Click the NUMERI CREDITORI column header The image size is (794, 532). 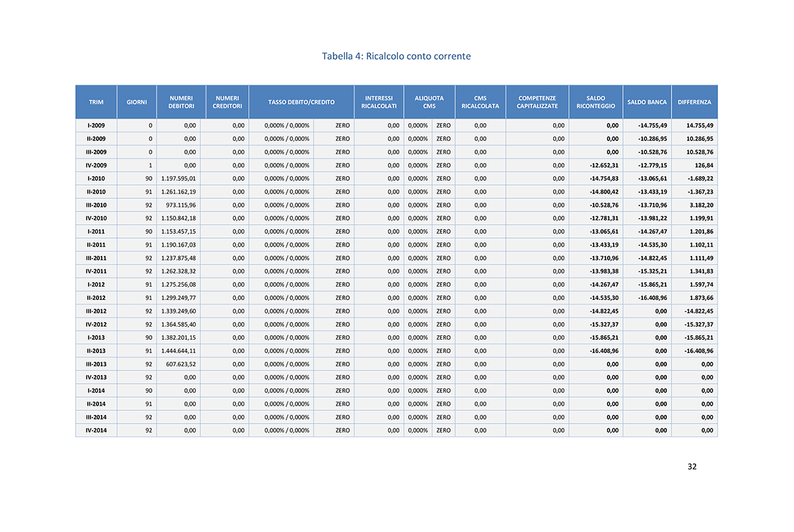pyautogui.click(x=228, y=102)
